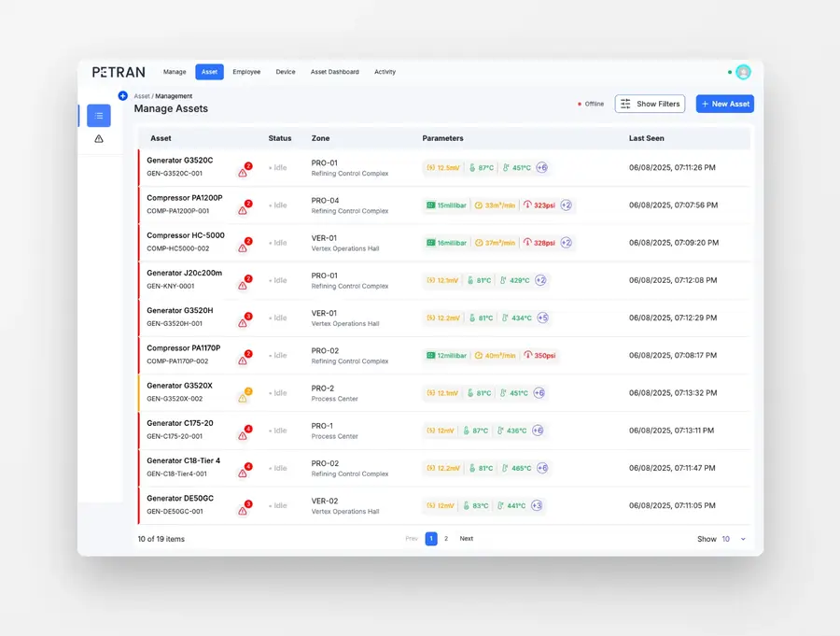840x636 pixels.
Task: Switch to the Asset Dashboard tab
Action: coord(335,72)
